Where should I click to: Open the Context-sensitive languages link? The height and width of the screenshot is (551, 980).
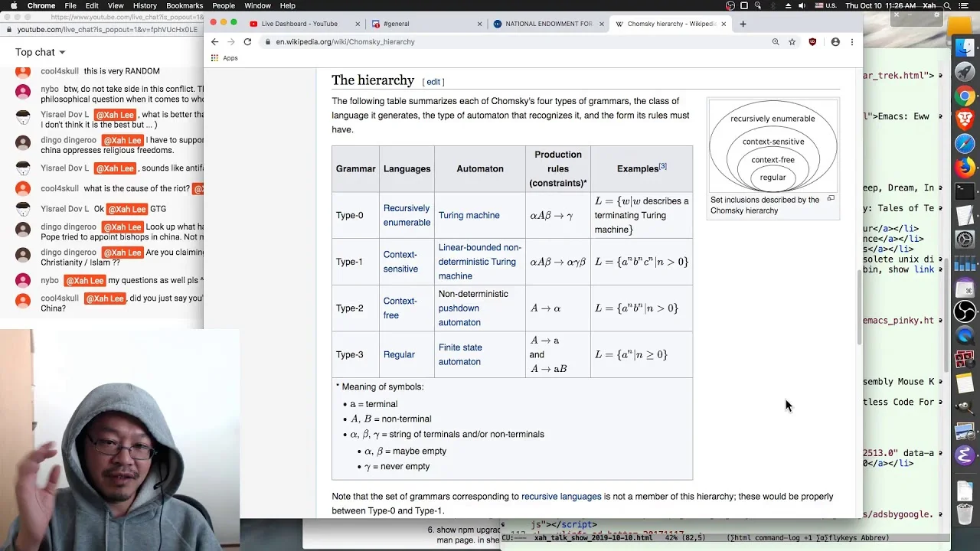(x=400, y=262)
